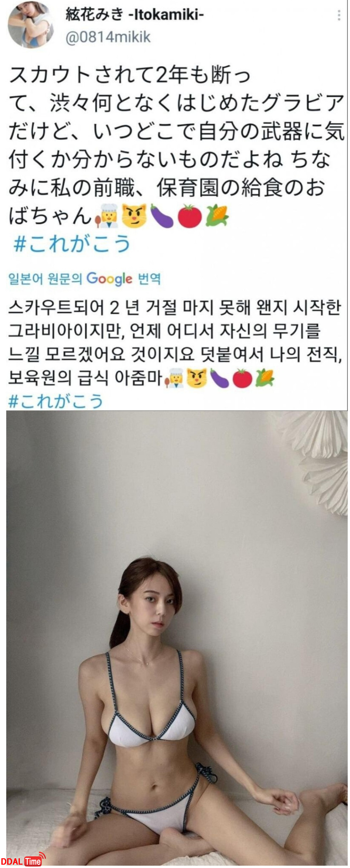
Task: Click the eggplant emoji in the original tweet
Action: (x=162, y=216)
